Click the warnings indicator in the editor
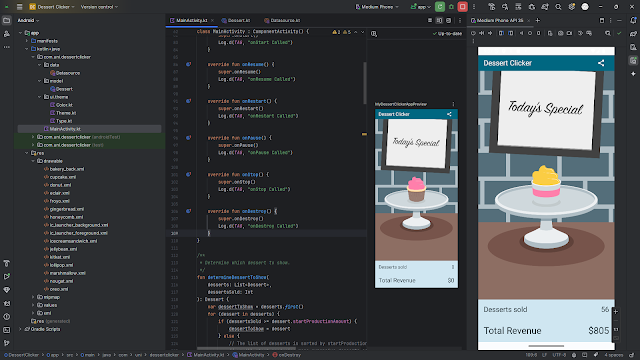Screen dimensions: 640x360 click(342, 32)
